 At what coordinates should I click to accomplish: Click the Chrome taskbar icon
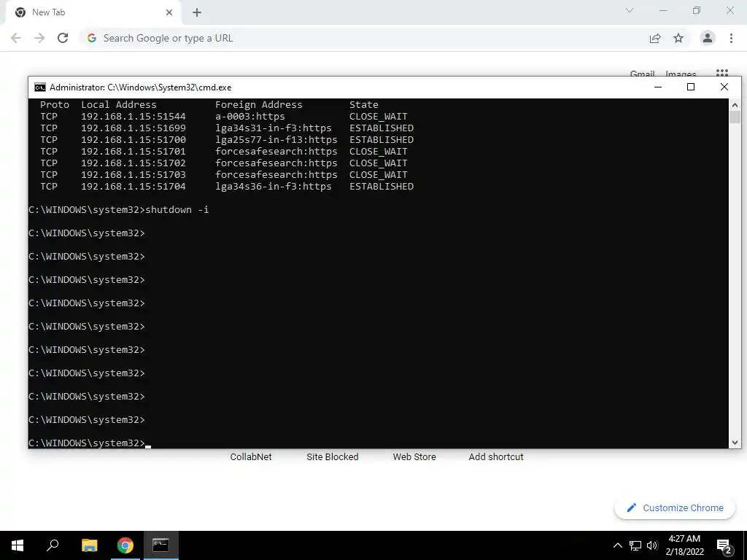click(x=125, y=545)
